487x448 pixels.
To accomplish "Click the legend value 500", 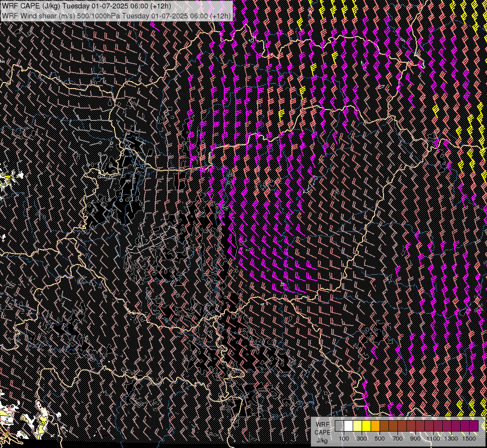I will point(380,439).
